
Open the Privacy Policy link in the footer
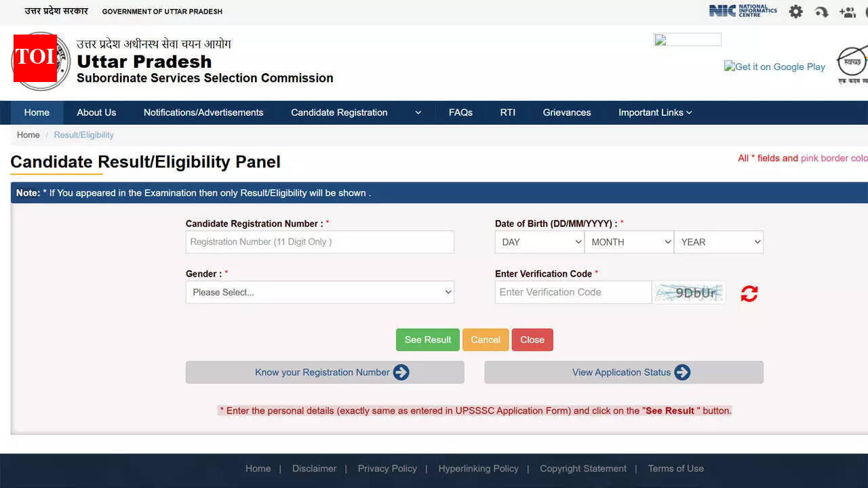387,468
